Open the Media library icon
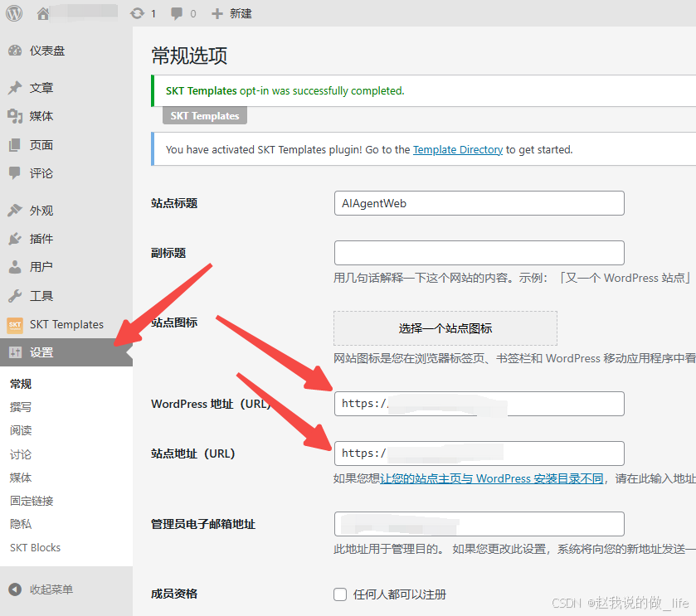The width and height of the screenshot is (696, 616). [x=15, y=116]
